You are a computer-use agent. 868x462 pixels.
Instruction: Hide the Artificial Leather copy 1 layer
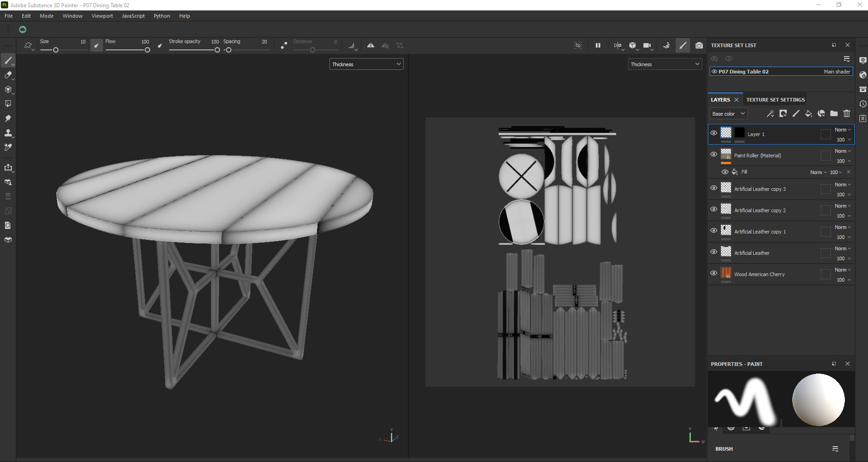pos(714,230)
